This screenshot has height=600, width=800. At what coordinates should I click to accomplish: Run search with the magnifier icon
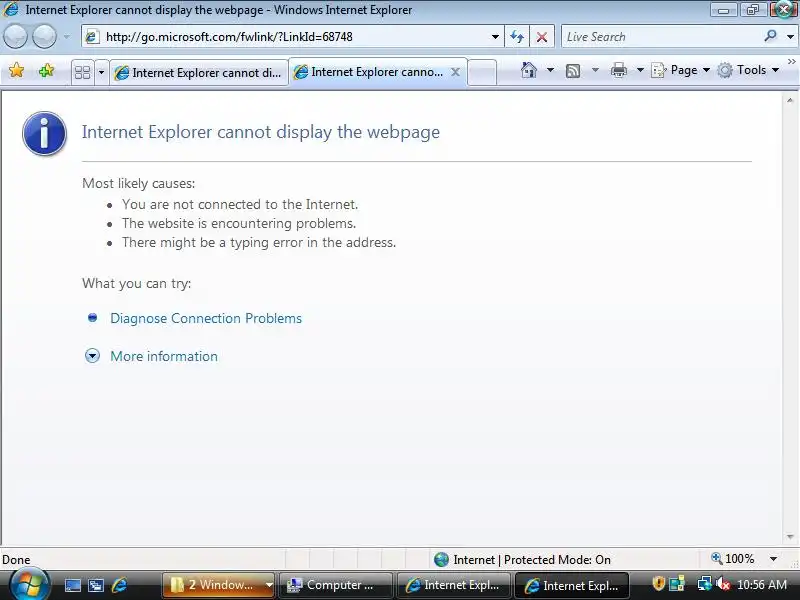(770, 36)
